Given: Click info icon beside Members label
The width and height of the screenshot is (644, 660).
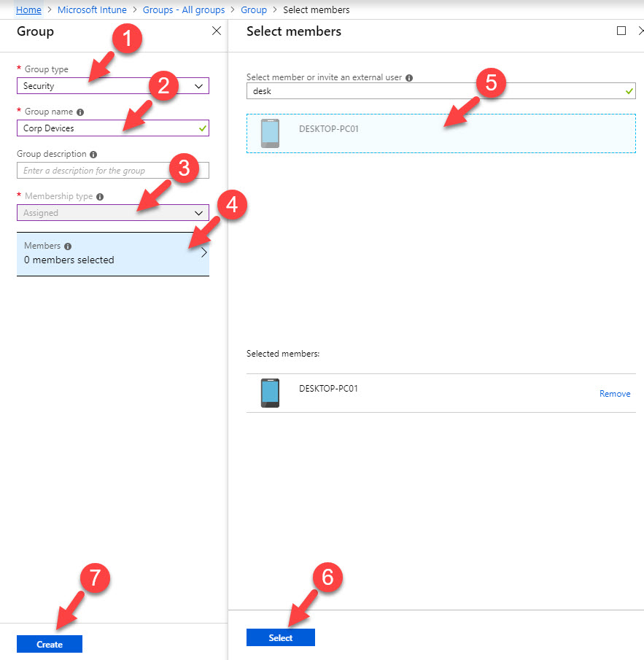Looking at the screenshot, I should point(68,246).
